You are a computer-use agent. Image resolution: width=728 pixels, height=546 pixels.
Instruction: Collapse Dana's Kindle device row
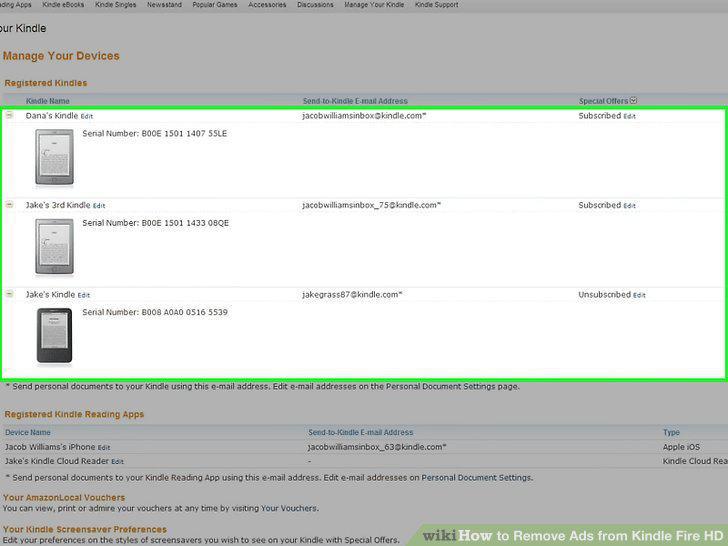pyautogui.click(x=9, y=115)
